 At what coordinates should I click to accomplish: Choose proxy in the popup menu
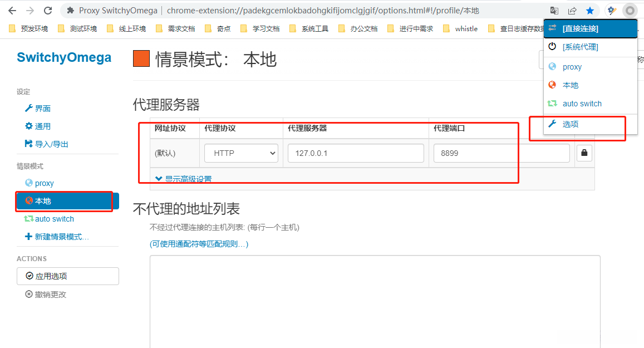591,67
